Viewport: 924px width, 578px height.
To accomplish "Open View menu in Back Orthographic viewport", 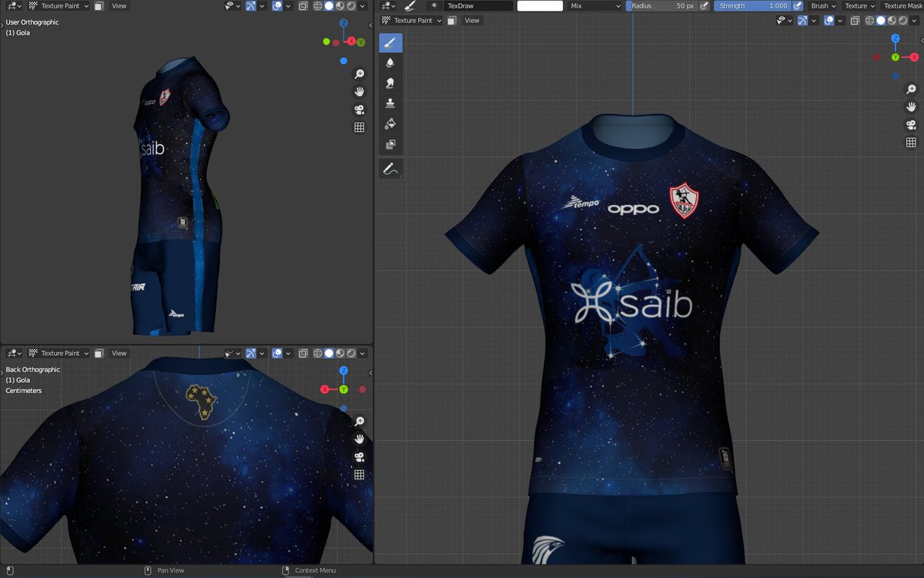I will pyautogui.click(x=119, y=353).
